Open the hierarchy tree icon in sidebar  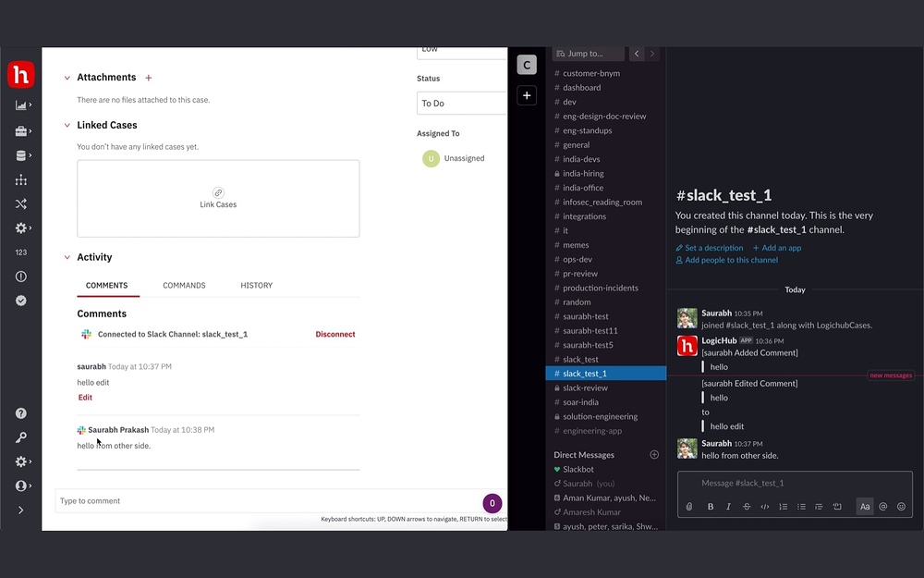coord(20,180)
